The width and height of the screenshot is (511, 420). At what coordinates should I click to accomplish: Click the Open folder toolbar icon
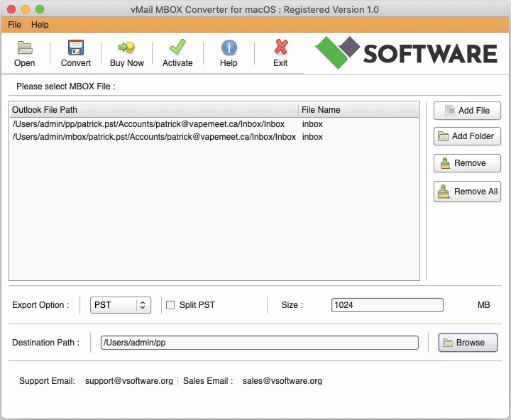pos(25,48)
